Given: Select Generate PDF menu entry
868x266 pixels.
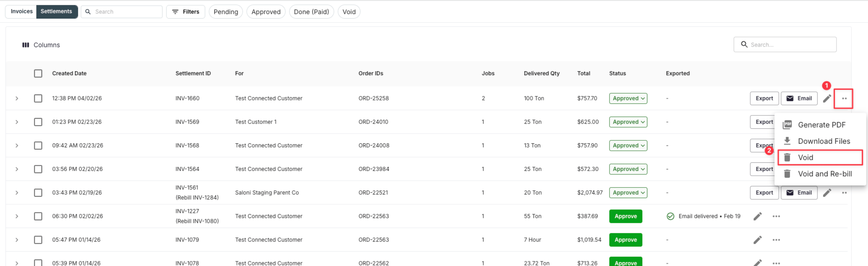Looking at the screenshot, I should coord(820,125).
